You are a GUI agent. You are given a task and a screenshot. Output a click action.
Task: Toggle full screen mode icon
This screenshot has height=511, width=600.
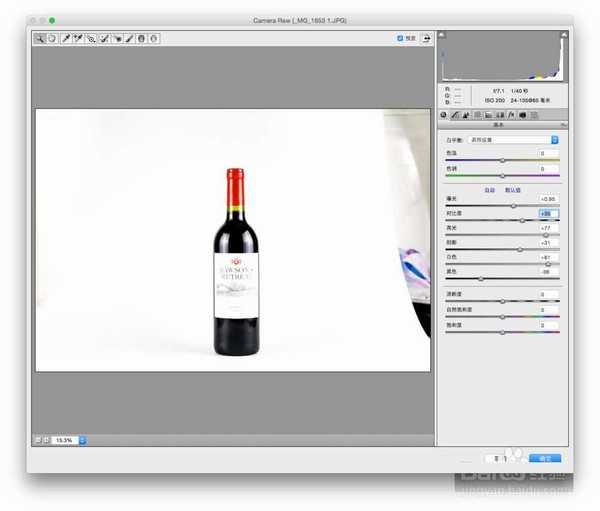(427, 38)
